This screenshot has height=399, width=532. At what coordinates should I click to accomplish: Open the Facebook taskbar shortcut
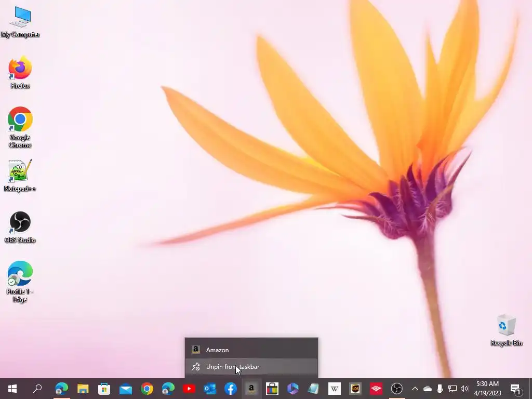pos(231,389)
